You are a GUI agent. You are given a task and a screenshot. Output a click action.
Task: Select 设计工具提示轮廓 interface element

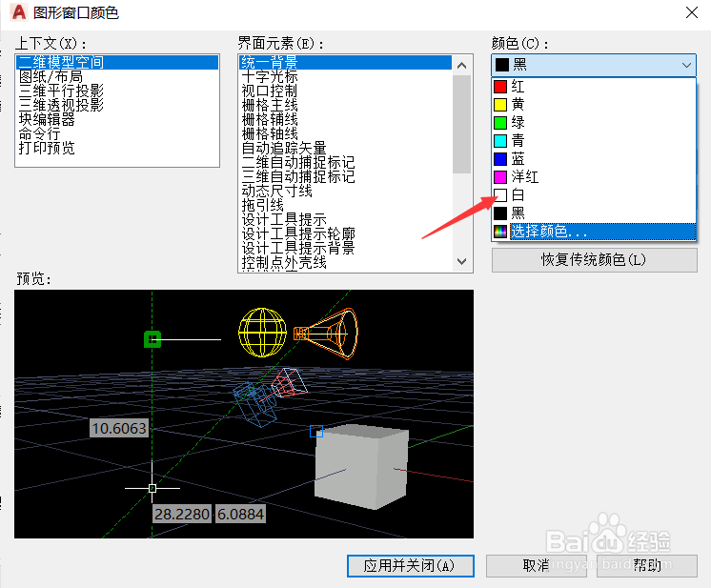(345, 233)
